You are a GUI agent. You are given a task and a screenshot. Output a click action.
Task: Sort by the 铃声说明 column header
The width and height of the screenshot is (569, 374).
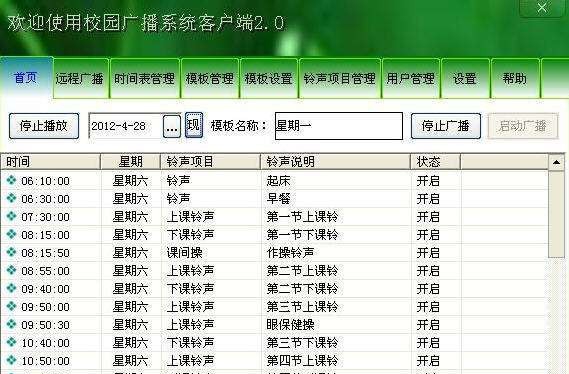(x=336, y=161)
